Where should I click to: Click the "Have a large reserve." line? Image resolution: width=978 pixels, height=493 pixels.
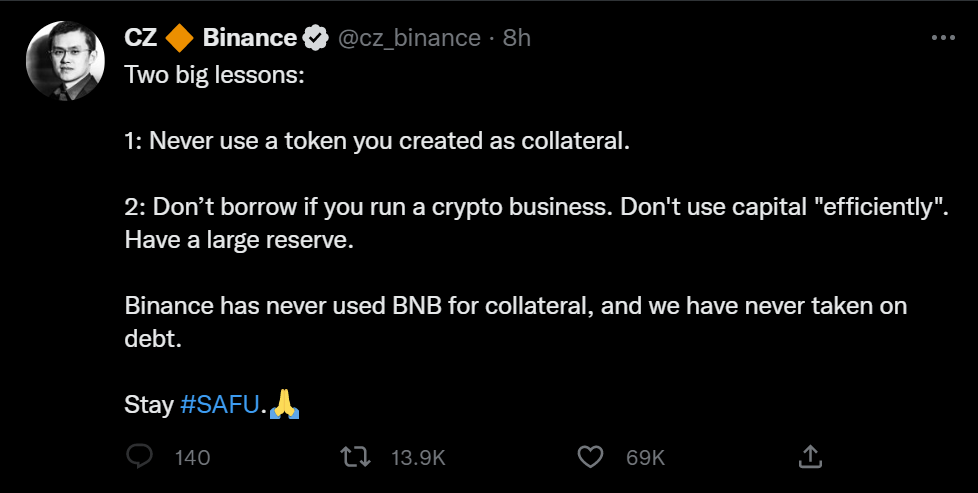tap(240, 240)
